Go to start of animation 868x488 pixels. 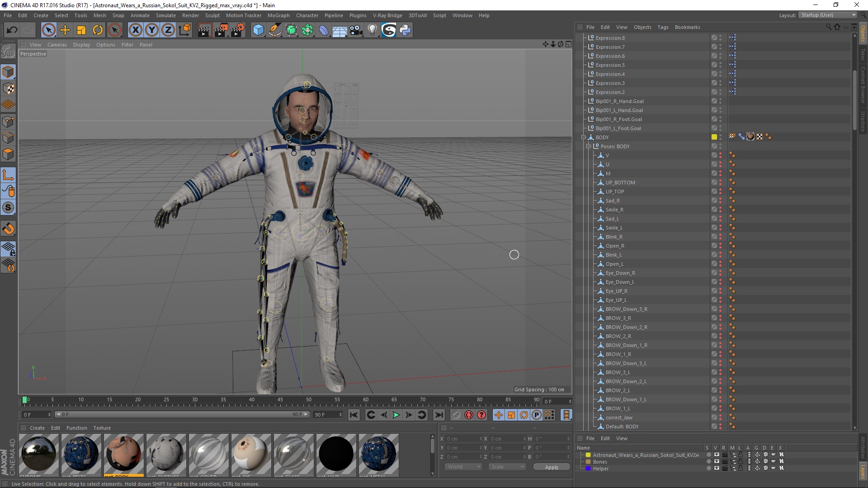coord(354,415)
